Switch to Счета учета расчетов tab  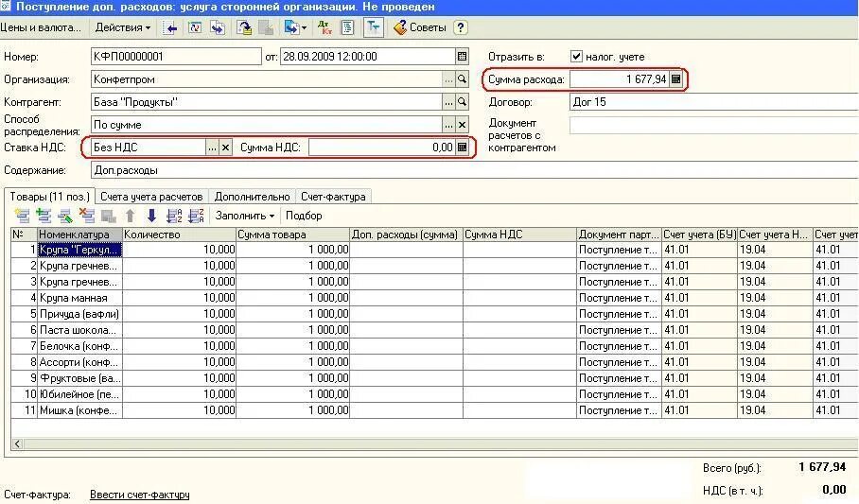tap(151, 197)
